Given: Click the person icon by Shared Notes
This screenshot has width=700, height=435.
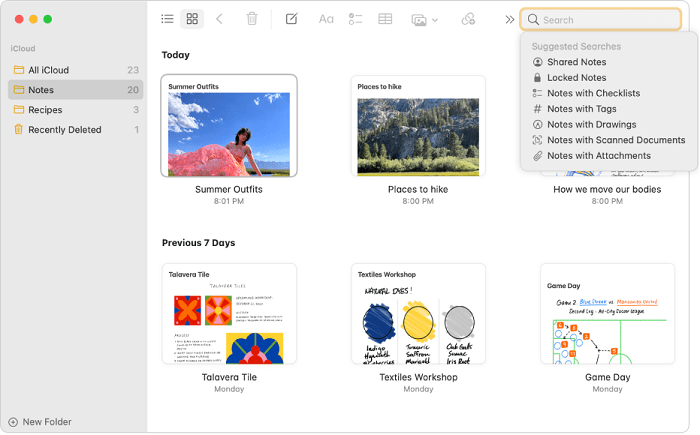Looking at the screenshot, I should tap(538, 62).
